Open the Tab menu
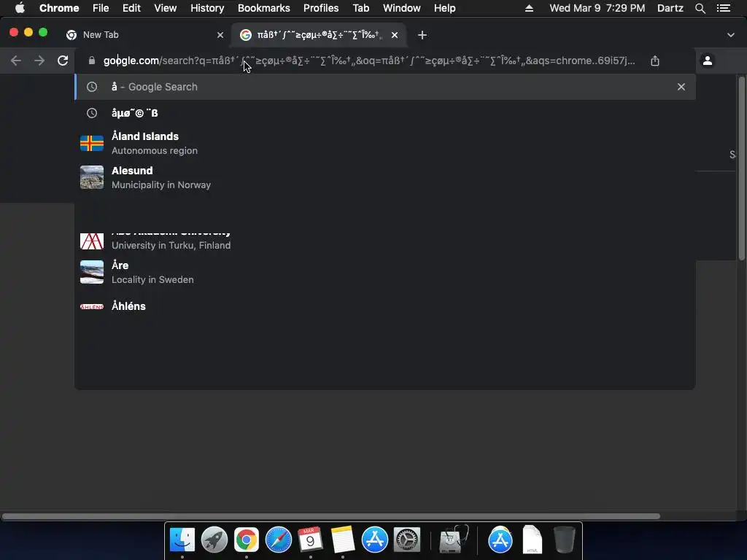The height and width of the screenshot is (560, 747). pos(360,8)
